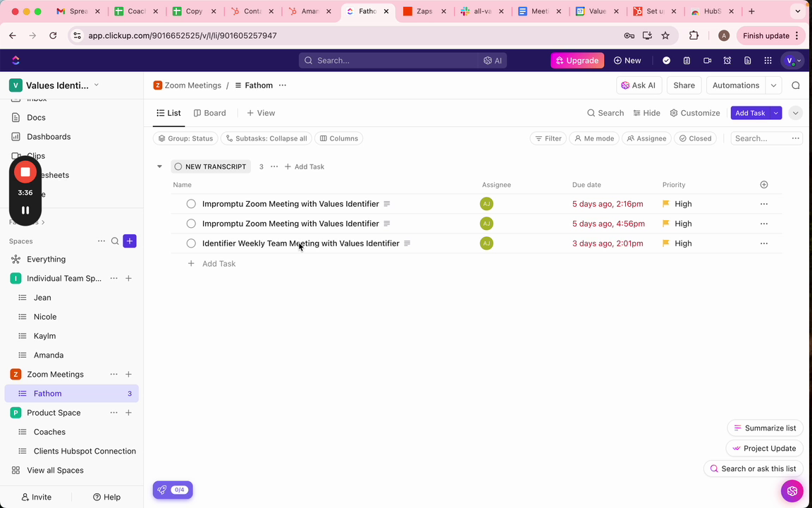
Task: Reload the page in Chrome
Action: point(53,36)
